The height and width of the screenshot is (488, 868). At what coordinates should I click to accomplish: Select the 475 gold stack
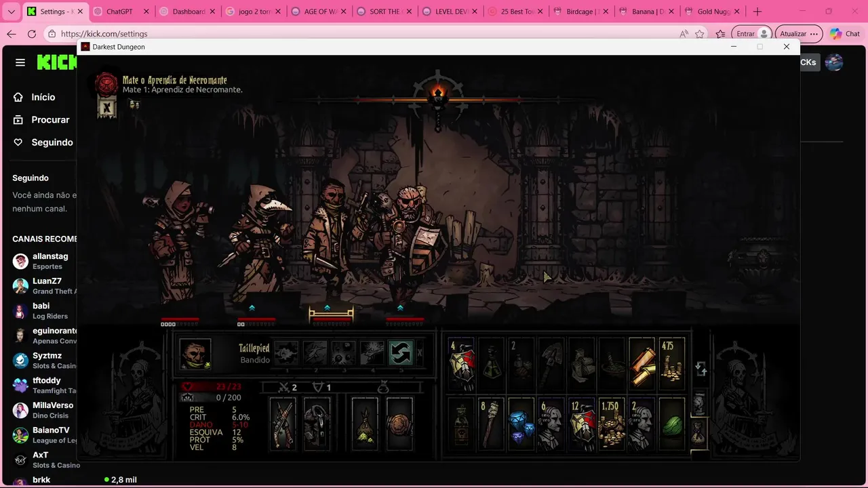[671, 365]
